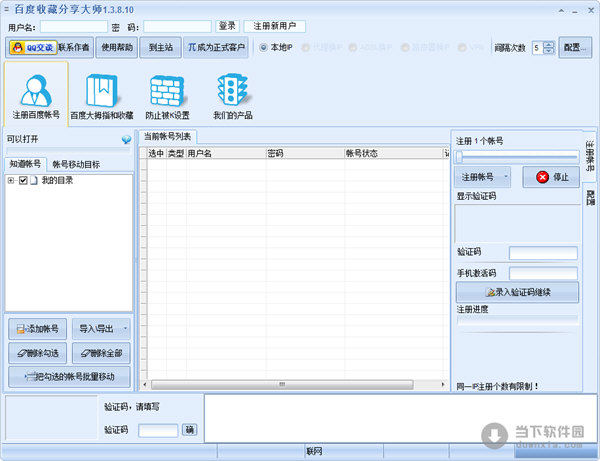Click the right scroll arrow of account list
The image size is (600, 461).
click(x=443, y=384)
